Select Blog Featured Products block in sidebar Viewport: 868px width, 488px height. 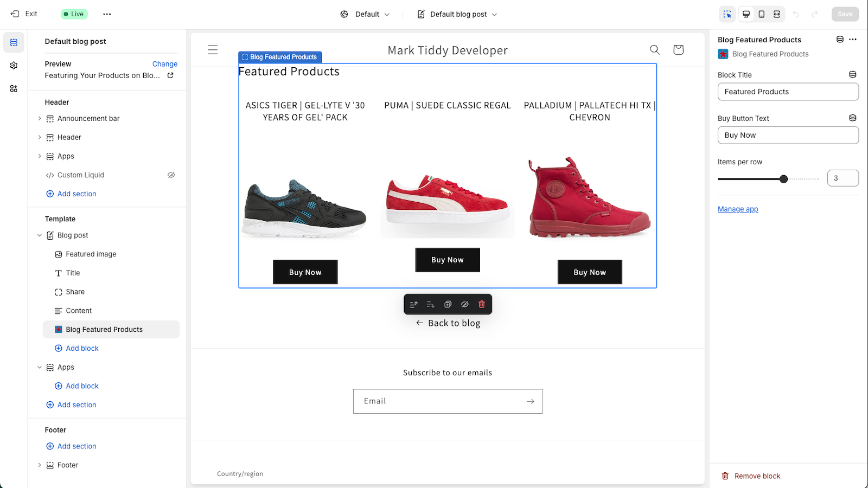click(x=111, y=330)
